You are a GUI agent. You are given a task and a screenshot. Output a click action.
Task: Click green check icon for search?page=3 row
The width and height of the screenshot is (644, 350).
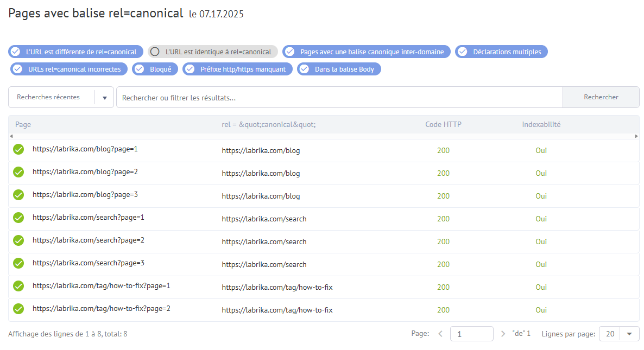point(18,263)
